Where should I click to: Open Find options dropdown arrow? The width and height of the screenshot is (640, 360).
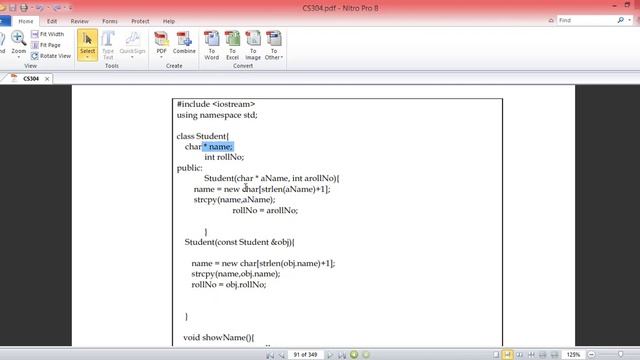(x=630, y=20)
